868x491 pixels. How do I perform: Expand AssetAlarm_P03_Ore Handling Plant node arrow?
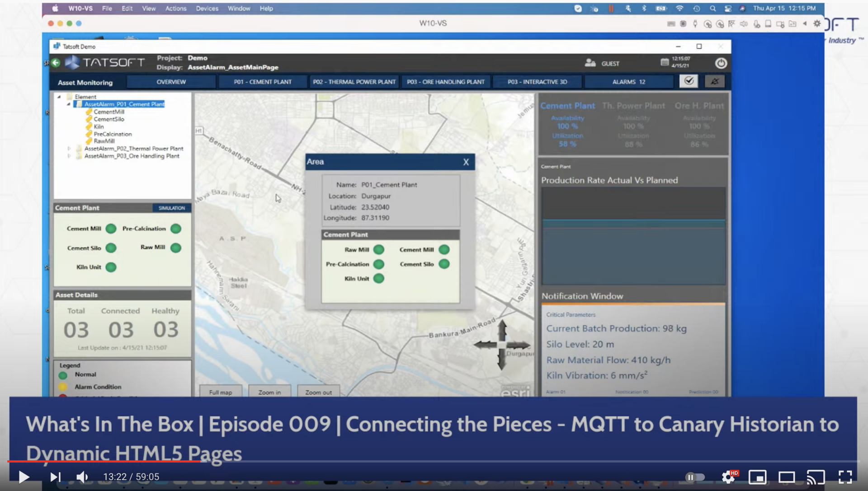click(x=69, y=156)
